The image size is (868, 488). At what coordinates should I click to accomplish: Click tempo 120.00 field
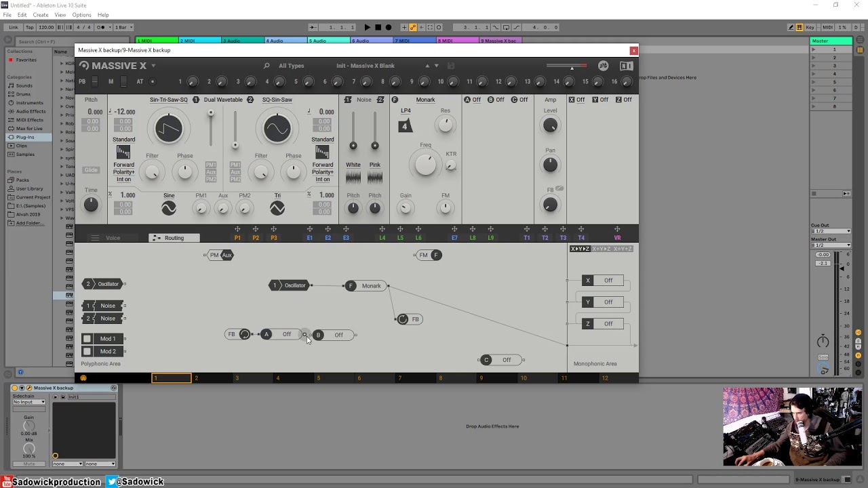(x=46, y=27)
